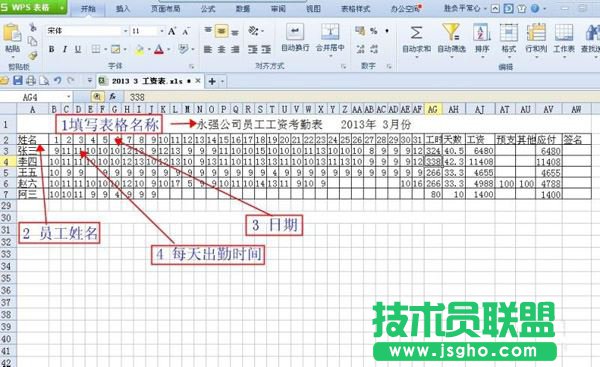
Task: Click the increase decimal places icon
Action: tap(360, 49)
